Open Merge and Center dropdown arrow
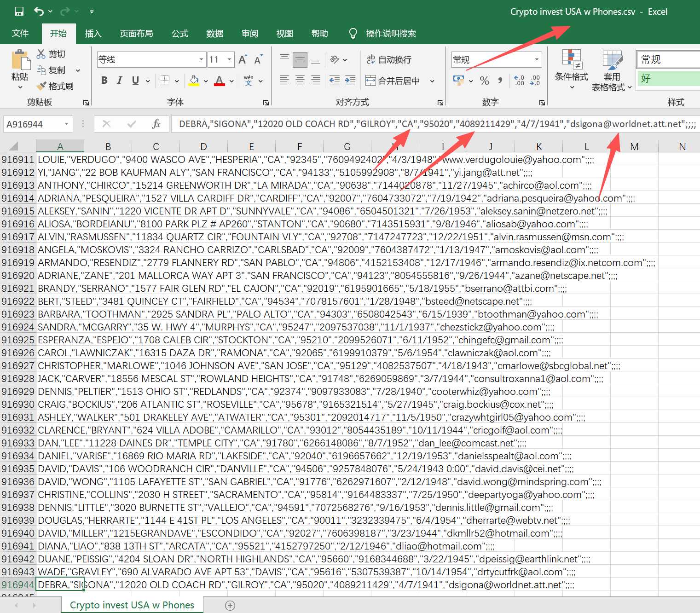 [432, 81]
